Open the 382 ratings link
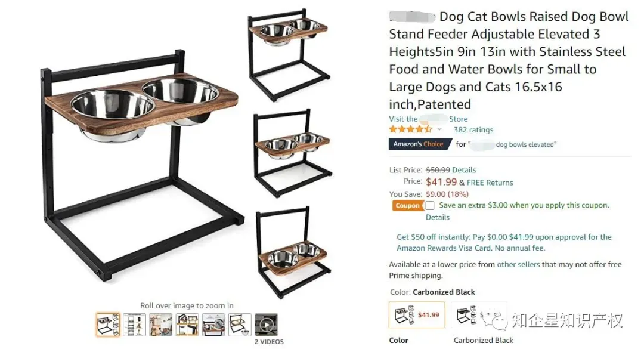 (x=473, y=130)
